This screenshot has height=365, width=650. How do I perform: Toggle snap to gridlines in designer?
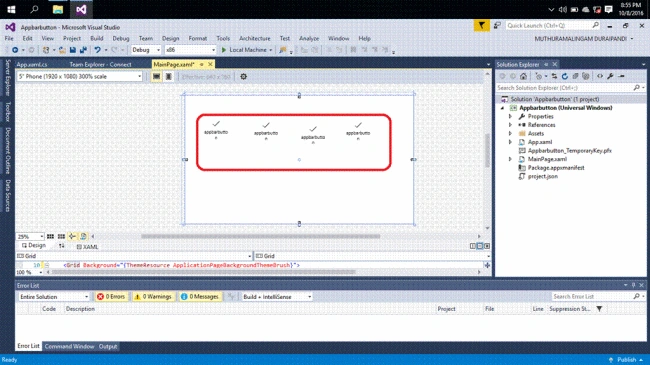pyautogui.click(x=61, y=236)
